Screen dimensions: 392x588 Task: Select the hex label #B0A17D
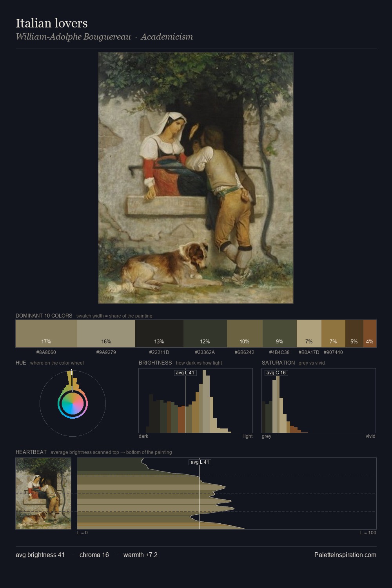click(x=309, y=352)
